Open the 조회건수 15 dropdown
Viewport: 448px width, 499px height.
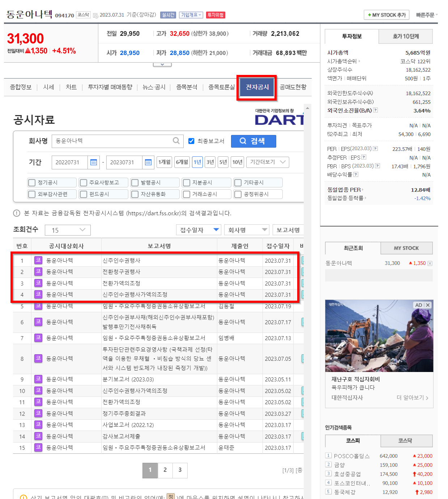click(68, 230)
